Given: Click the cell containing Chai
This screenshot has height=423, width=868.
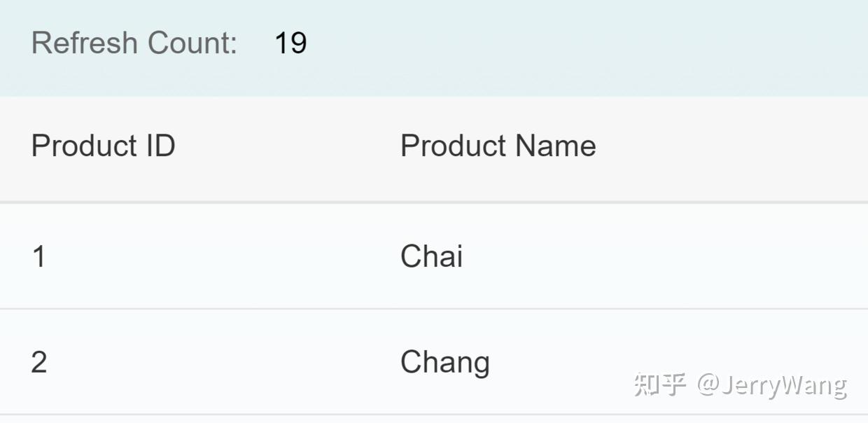Looking at the screenshot, I should point(431,256).
